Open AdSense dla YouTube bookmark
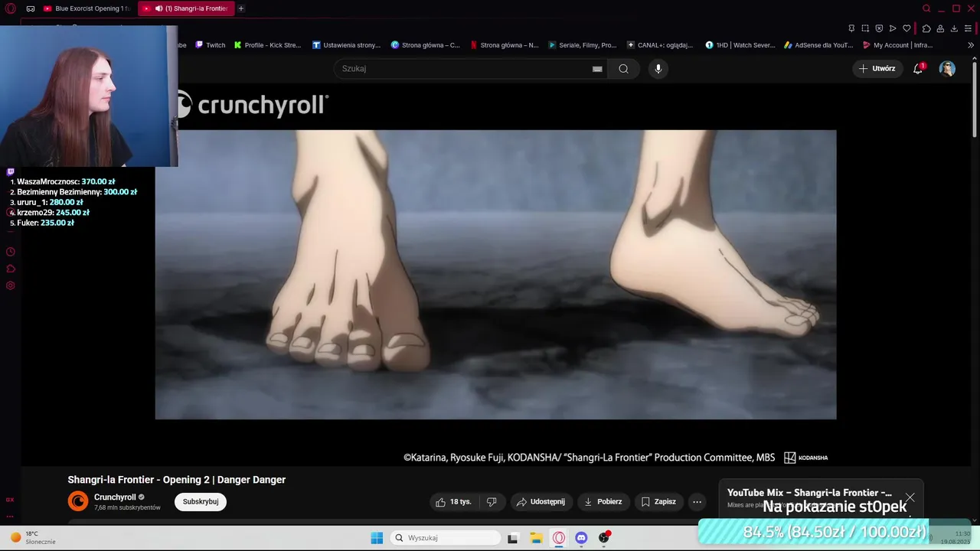This screenshot has width=980, height=551. coord(818,45)
